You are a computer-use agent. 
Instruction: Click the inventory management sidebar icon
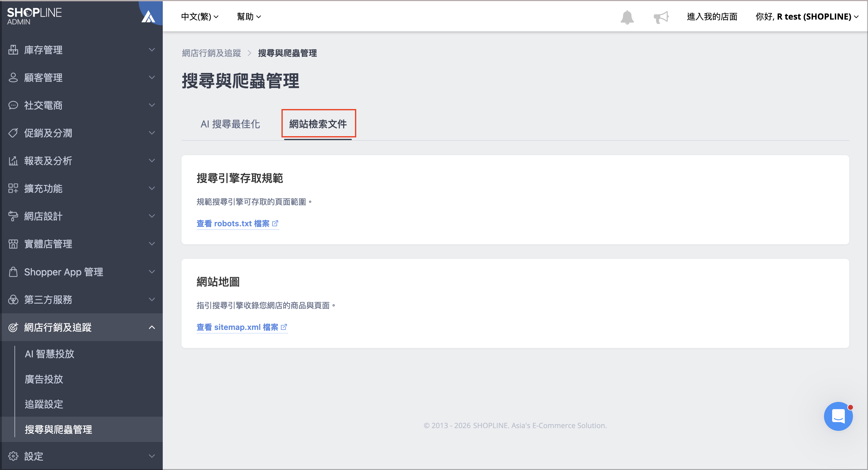pos(13,50)
